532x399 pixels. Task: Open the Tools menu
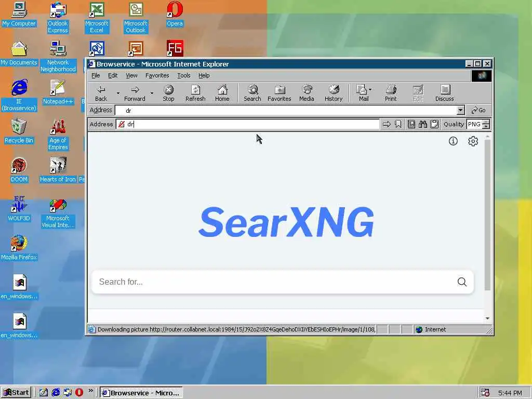[183, 75]
